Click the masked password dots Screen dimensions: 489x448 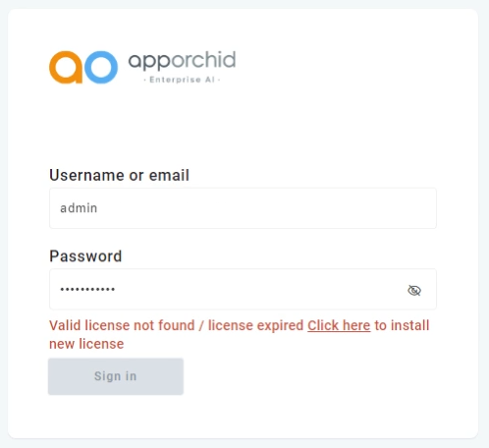click(x=87, y=289)
